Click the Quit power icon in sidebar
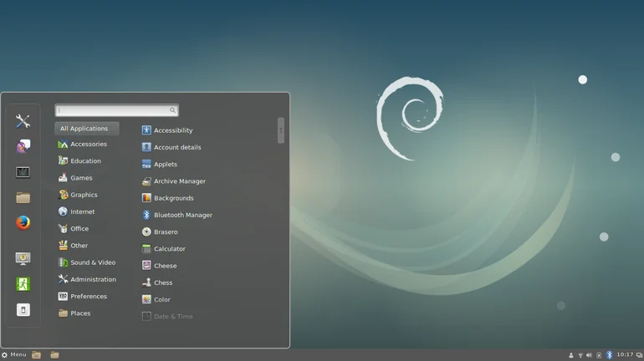644x361 pixels. (23, 310)
